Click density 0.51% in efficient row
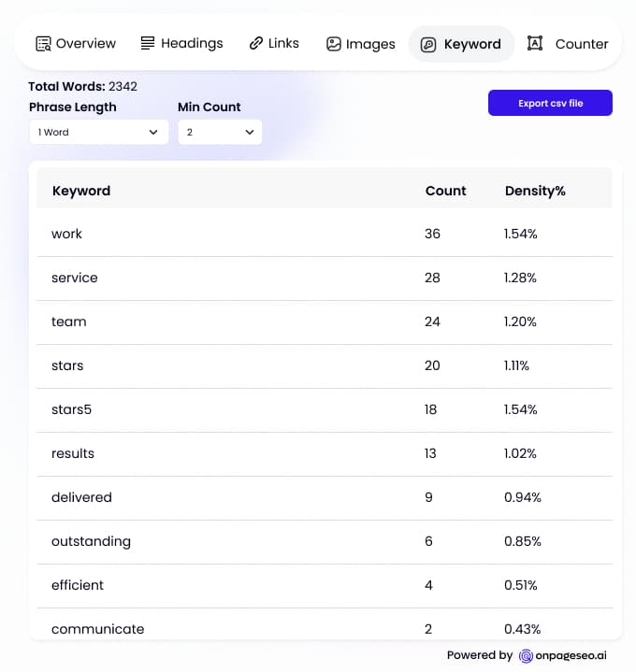The width and height of the screenshot is (636, 672). click(x=521, y=585)
